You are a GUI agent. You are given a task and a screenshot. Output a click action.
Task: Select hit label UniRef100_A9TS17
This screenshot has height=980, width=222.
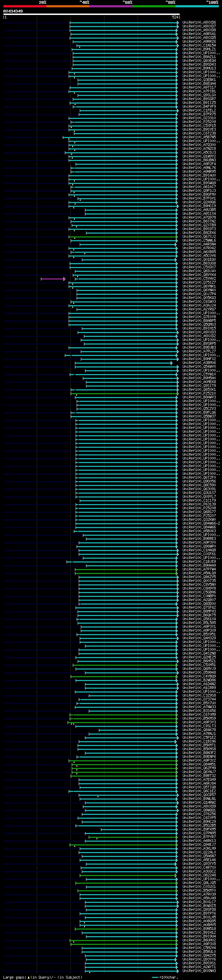click(x=199, y=88)
